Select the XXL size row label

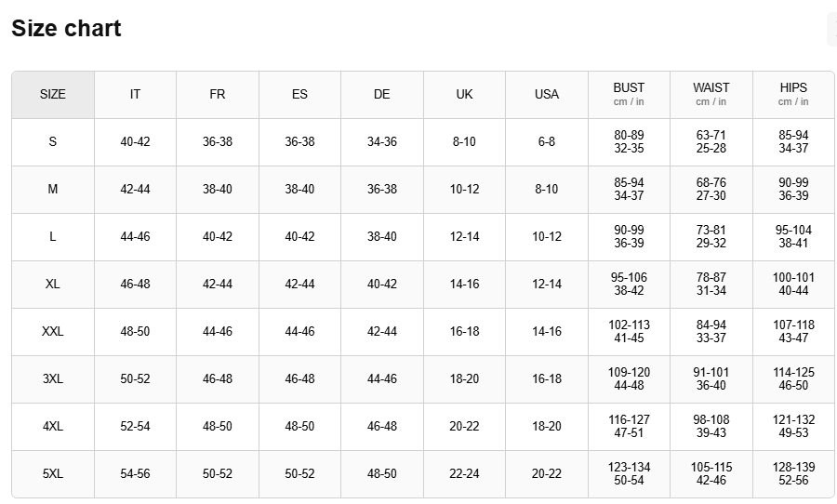pos(53,332)
